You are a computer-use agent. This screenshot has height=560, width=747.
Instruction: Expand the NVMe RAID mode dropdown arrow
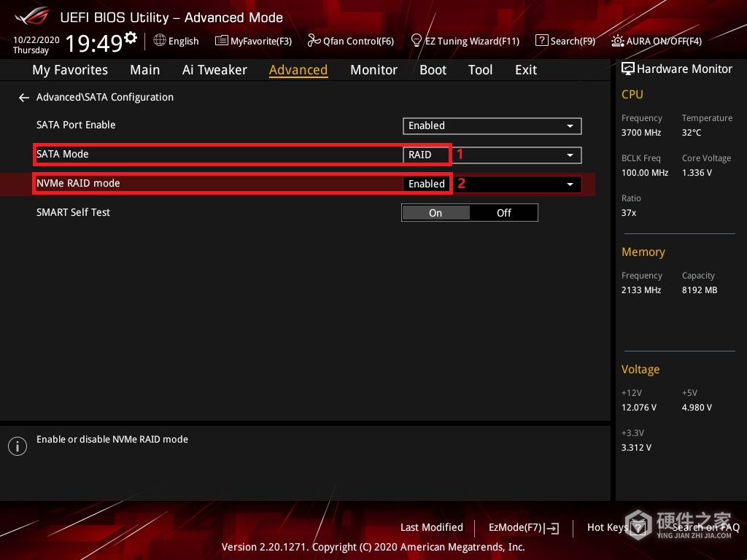click(570, 184)
